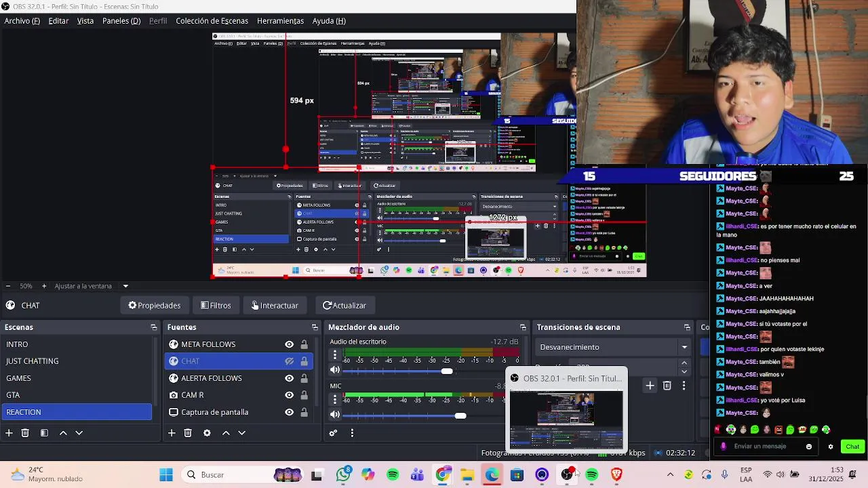
Task: Unlock the CHAT source
Action: [304, 361]
